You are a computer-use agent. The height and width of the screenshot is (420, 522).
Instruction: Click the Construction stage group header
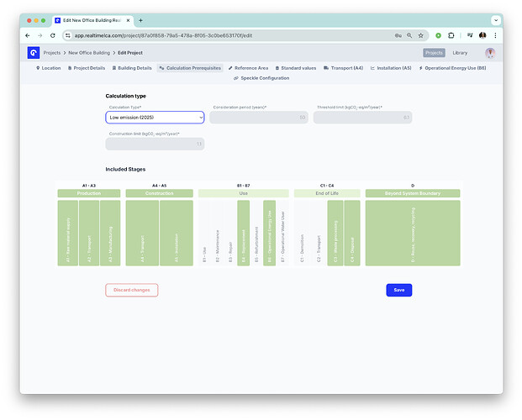coord(160,193)
